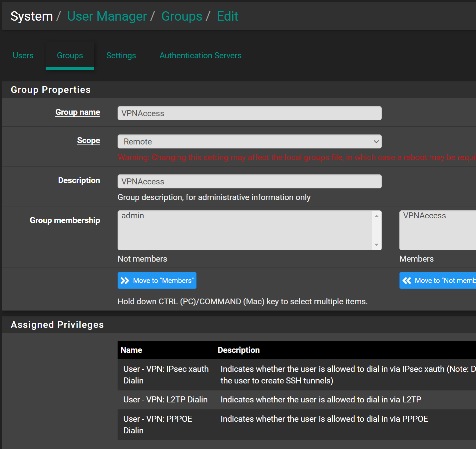Image resolution: width=476 pixels, height=449 pixels.
Task: Open the Groups breadcrumb link
Action: click(x=182, y=16)
